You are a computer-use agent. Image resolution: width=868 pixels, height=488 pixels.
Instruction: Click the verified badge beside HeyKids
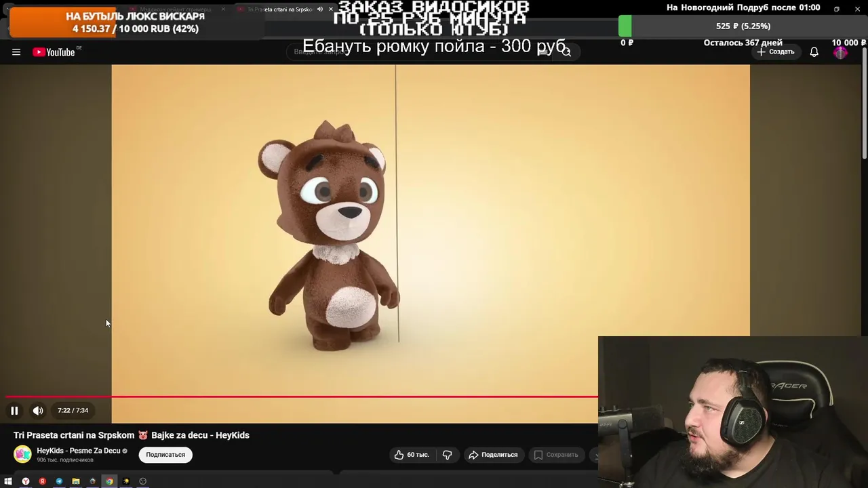[125, 451]
